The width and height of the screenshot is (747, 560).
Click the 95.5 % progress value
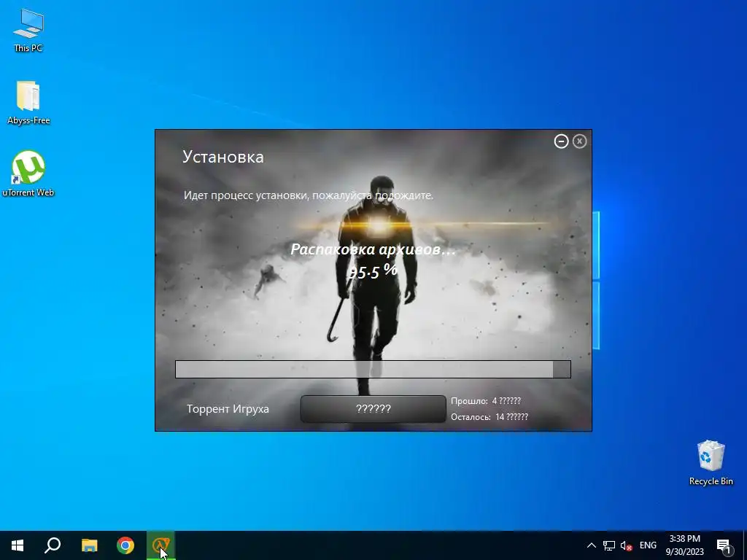[373, 271]
